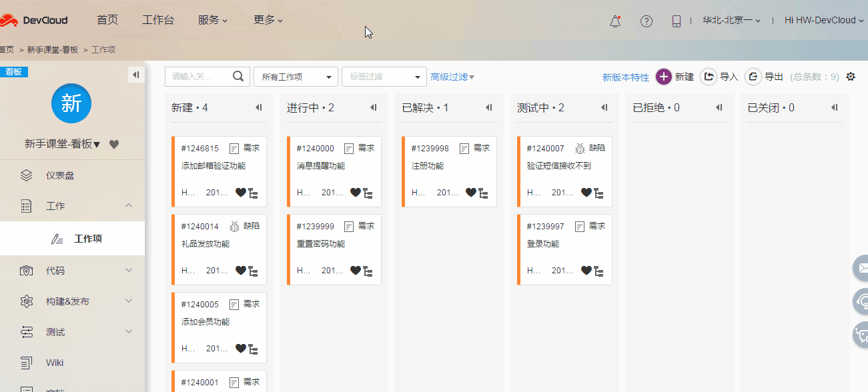Open the 标签过滤 tag filter dropdown
Image resolution: width=868 pixels, height=392 pixels.
point(384,77)
